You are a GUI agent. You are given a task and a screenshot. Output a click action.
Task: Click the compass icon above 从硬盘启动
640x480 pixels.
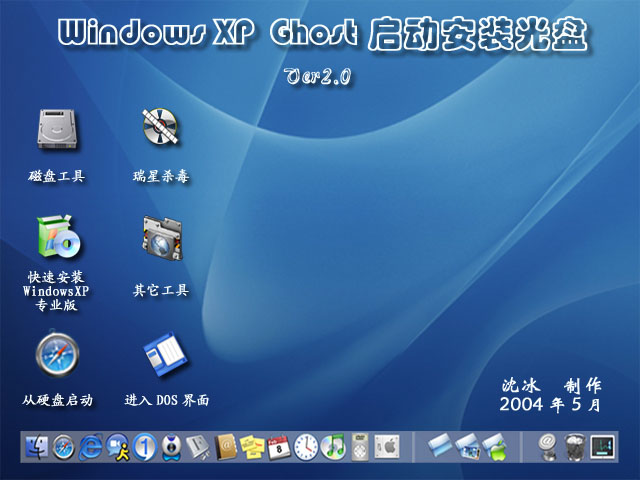(57, 354)
